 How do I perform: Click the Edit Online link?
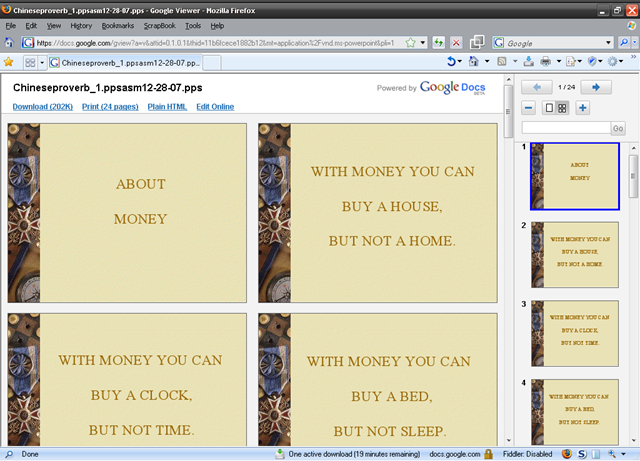[215, 107]
